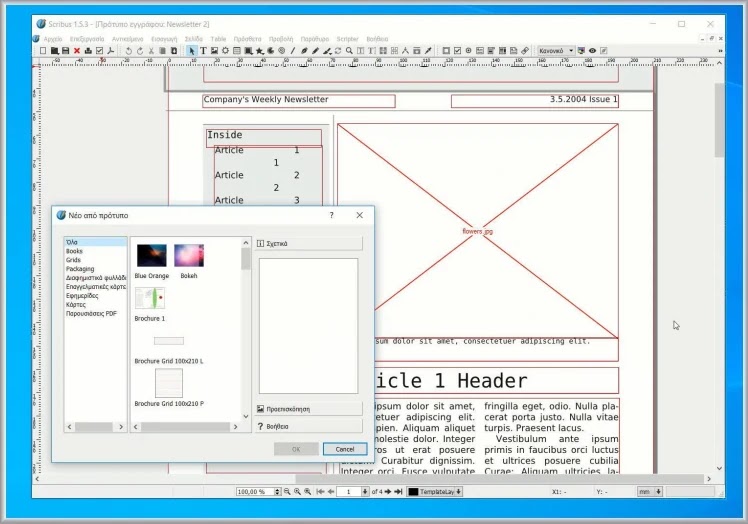The width and height of the screenshot is (748, 524).
Task: Go to next page arrow
Action: (388, 492)
